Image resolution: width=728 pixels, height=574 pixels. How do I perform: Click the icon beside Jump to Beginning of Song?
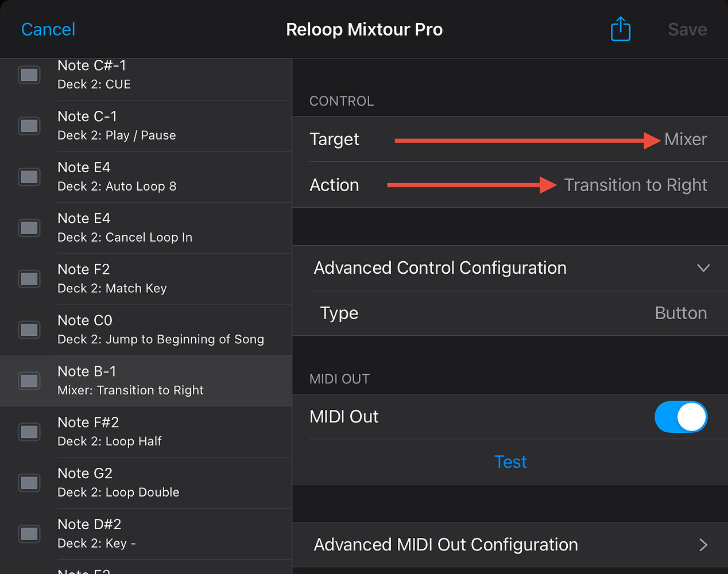(29, 330)
